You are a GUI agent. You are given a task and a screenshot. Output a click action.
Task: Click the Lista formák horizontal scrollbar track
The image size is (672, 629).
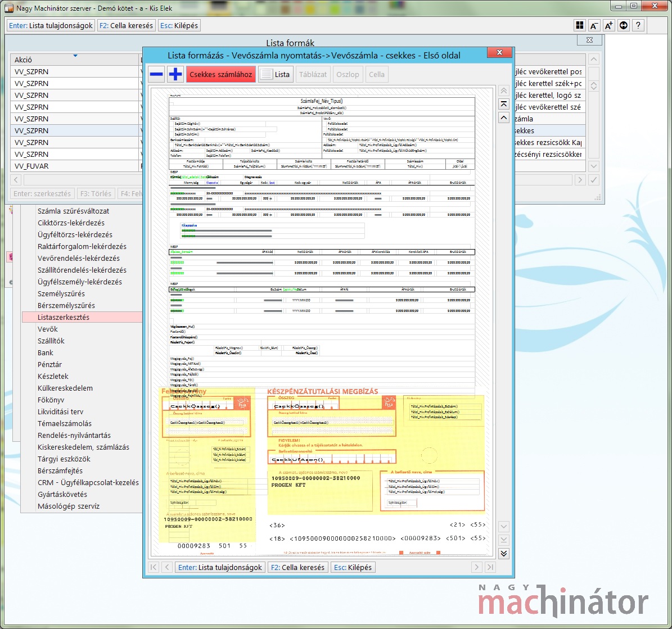coord(298,180)
